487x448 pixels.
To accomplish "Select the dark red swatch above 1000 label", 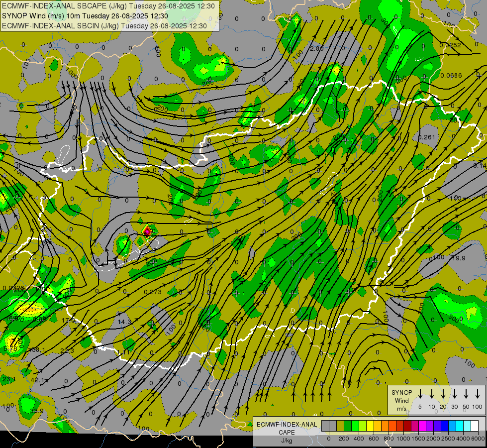I will 408,426.
